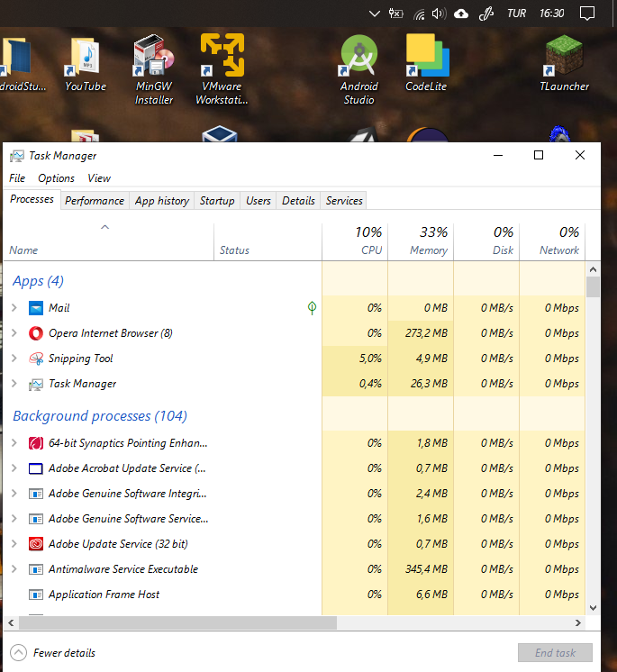Click the Mail app icon in Task Manager
Image resolution: width=617 pixels, height=672 pixels.
pos(36,308)
